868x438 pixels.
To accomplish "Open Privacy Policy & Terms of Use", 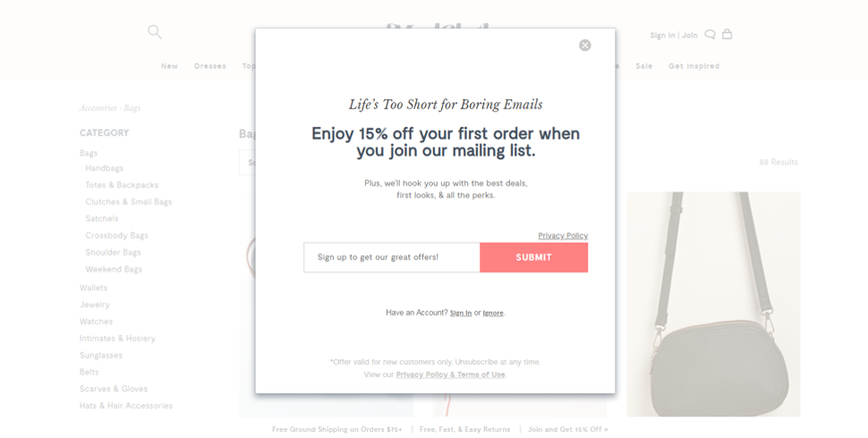I will (x=451, y=375).
